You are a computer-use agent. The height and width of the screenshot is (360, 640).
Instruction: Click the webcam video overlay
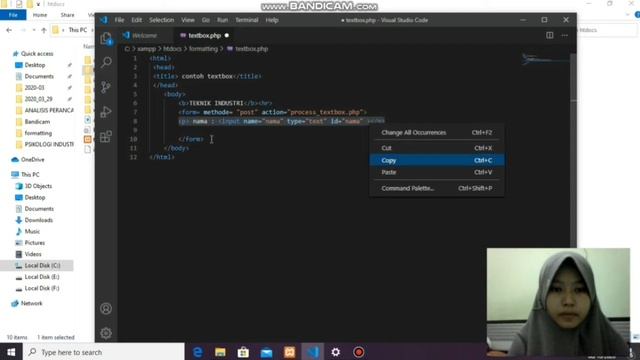click(558, 302)
